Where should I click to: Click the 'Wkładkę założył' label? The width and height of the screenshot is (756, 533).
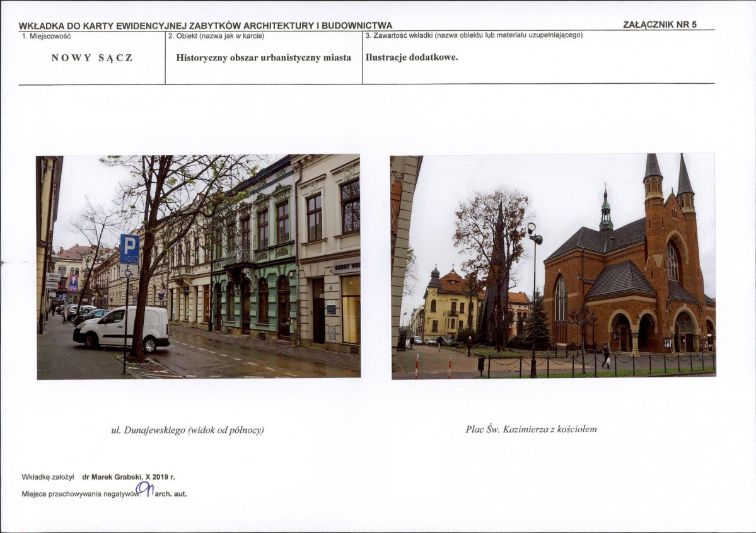48,477
